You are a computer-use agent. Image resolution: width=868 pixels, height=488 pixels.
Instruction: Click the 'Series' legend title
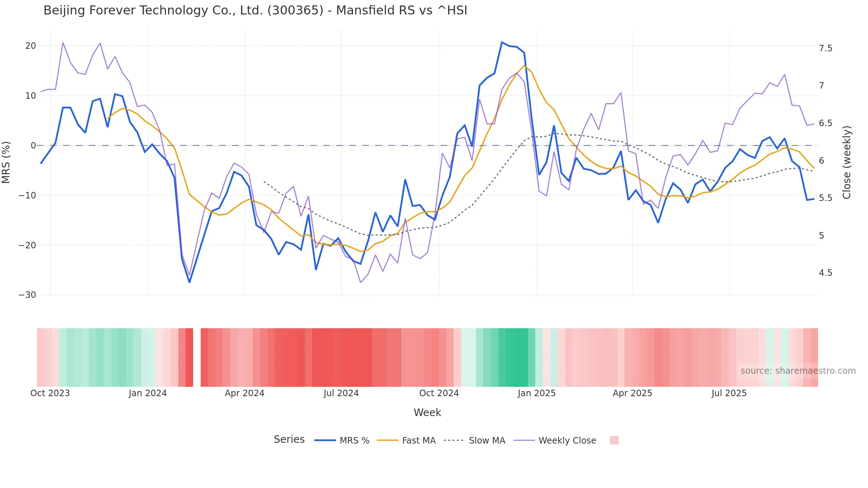[289, 439]
